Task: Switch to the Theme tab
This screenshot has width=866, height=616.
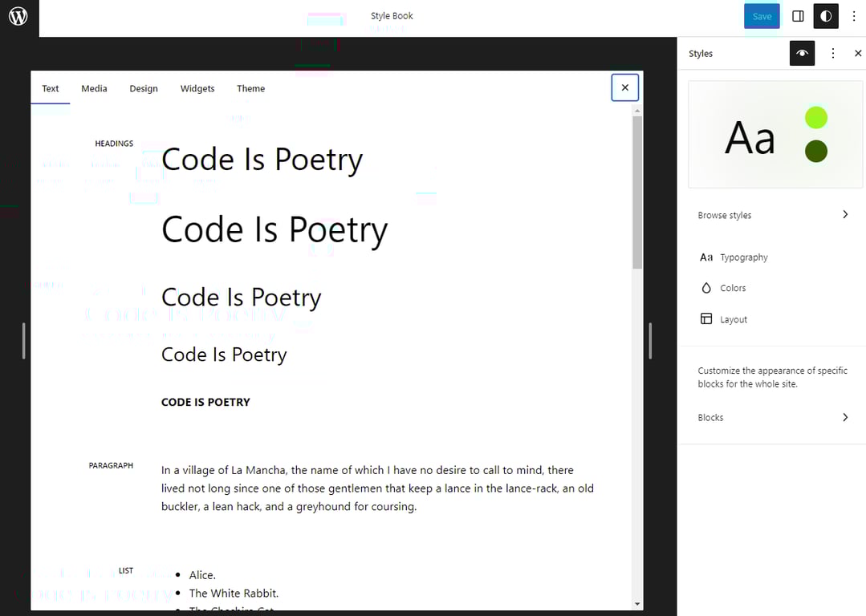Action: point(250,88)
